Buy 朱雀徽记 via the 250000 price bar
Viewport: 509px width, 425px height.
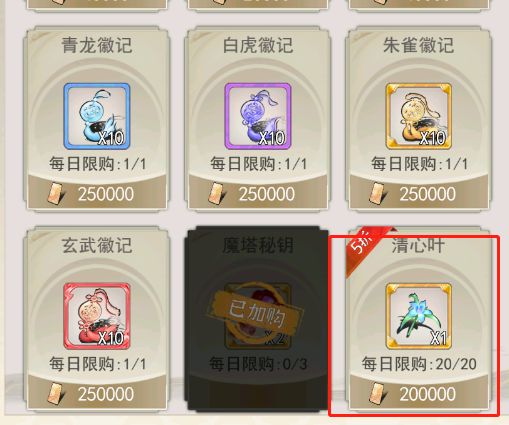[419, 193]
